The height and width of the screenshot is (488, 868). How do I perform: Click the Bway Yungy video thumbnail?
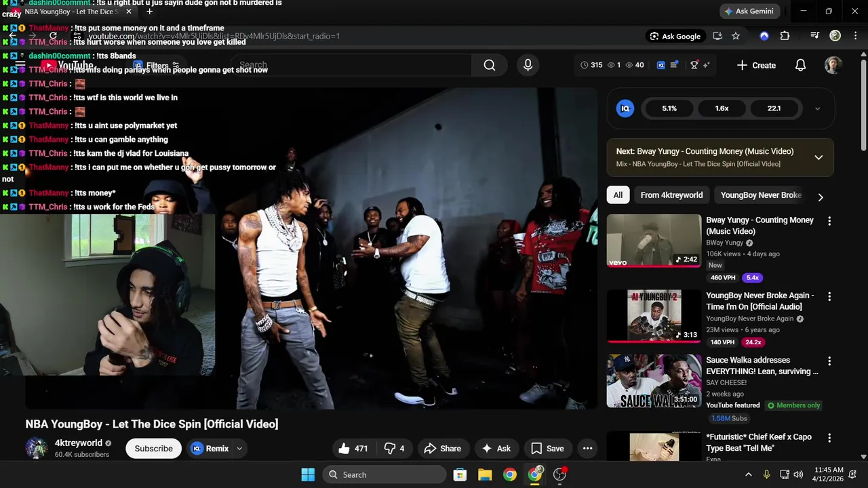pyautogui.click(x=654, y=241)
